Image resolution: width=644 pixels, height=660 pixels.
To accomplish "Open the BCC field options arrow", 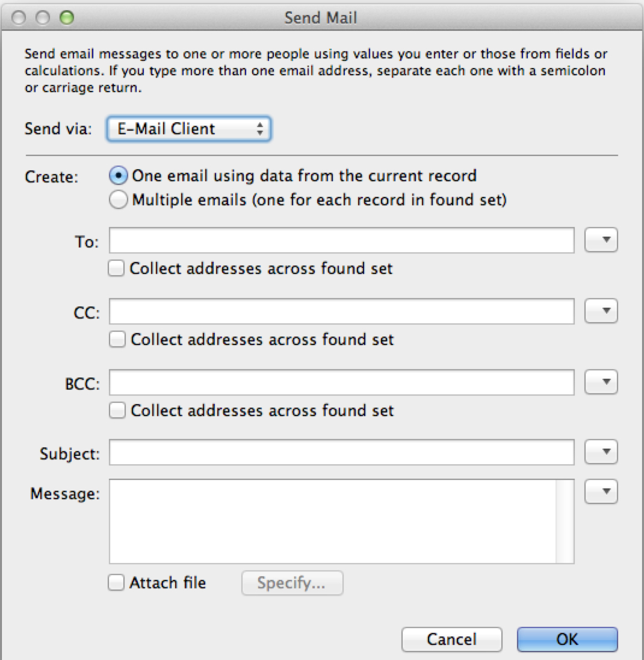I will [x=601, y=382].
